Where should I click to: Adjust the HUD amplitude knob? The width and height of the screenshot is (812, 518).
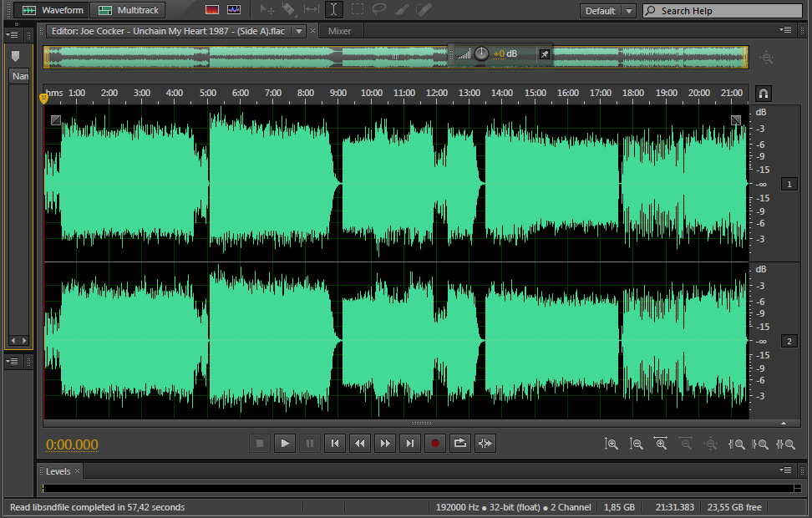tap(481, 53)
